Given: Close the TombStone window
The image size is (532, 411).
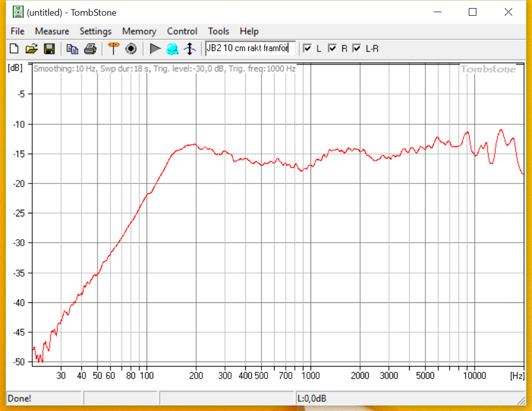Looking at the screenshot, I should pos(508,12).
